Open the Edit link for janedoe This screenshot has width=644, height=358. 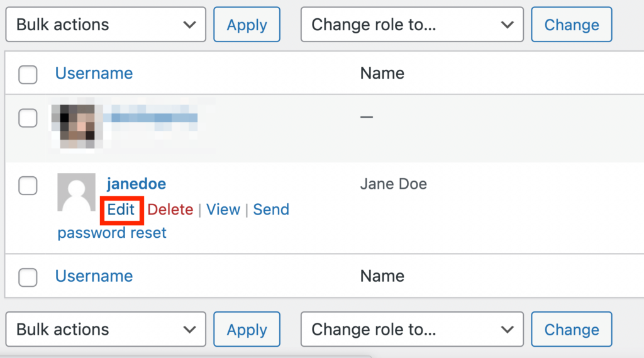click(121, 210)
